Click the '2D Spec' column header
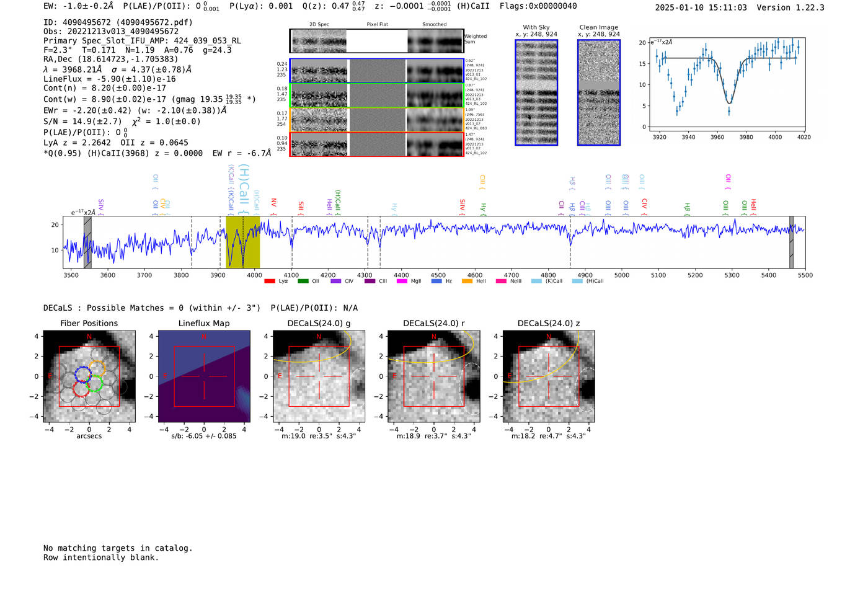The width and height of the screenshot is (868, 591). (319, 25)
